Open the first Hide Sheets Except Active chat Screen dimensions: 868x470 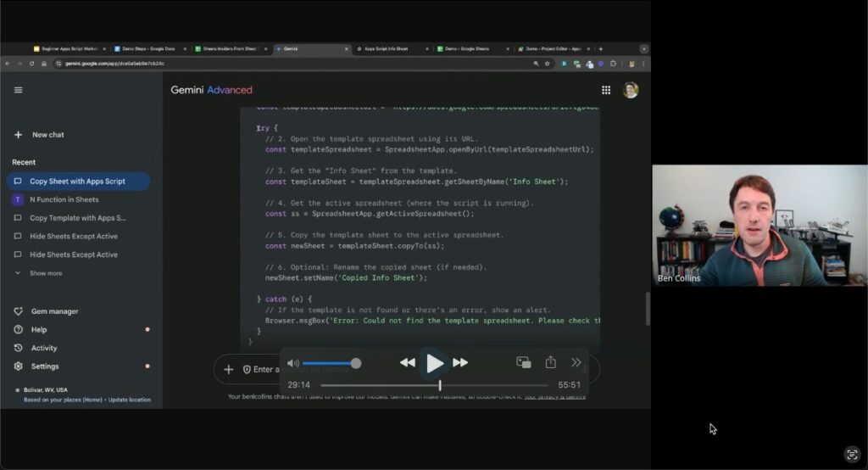(x=78, y=236)
